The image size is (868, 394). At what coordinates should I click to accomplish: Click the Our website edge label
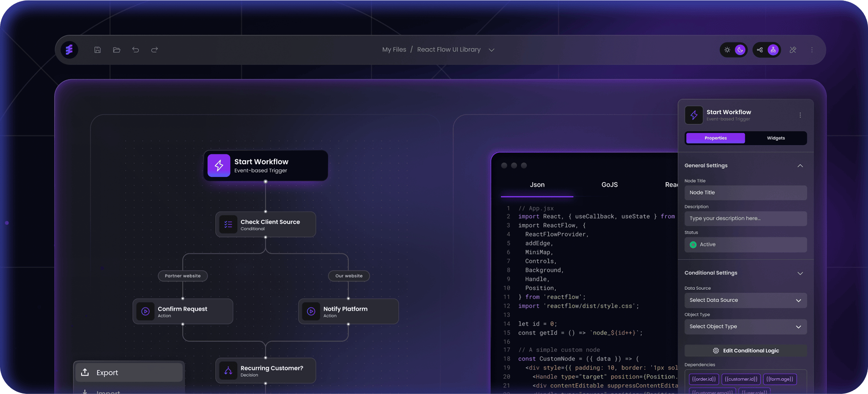coord(349,276)
